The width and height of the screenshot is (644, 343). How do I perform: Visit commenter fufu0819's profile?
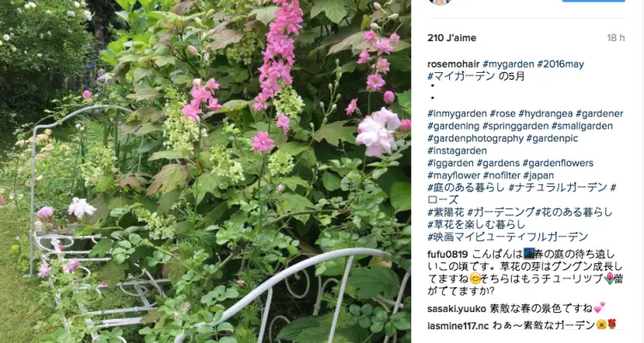click(447, 255)
